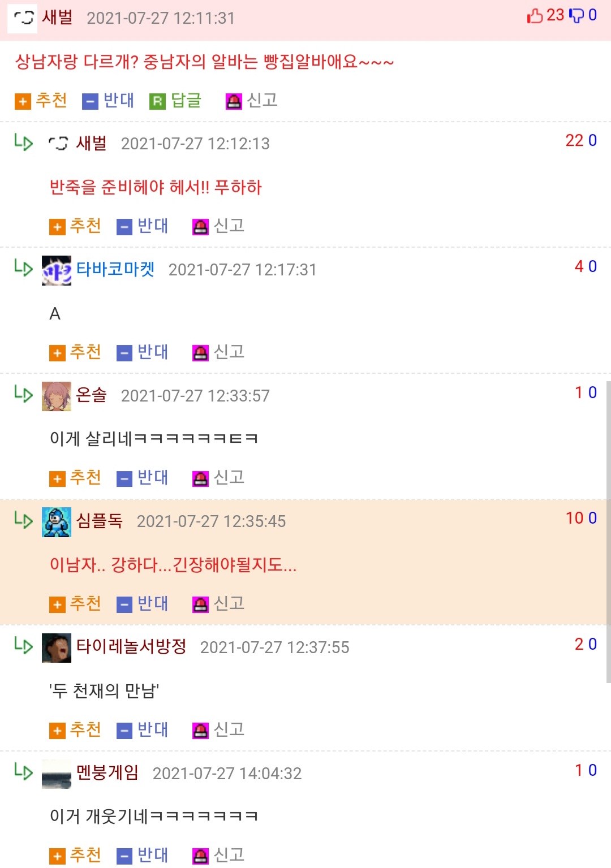Downvote 새벌's top comment with 반대
This screenshot has height=868, width=611.
click(x=109, y=101)
